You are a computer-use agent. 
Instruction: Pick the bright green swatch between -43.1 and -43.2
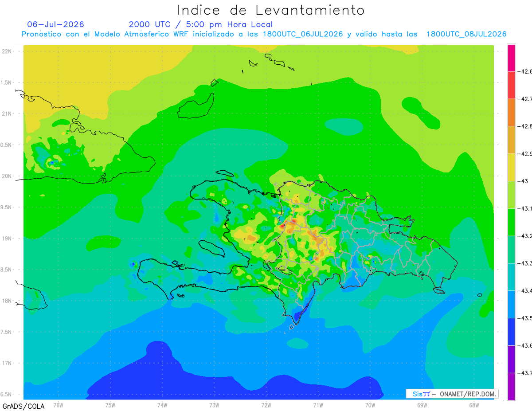click(x=511, y=222)
